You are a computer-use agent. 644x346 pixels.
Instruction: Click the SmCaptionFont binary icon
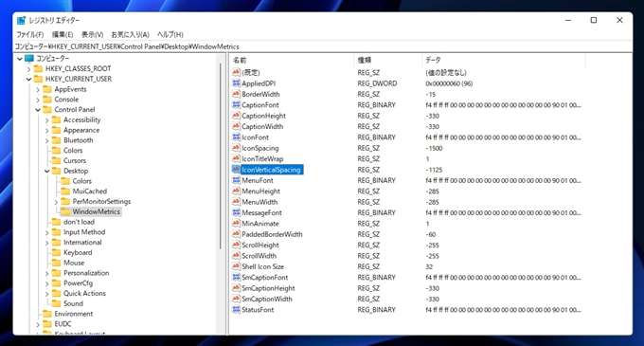(x=236, y=278)
